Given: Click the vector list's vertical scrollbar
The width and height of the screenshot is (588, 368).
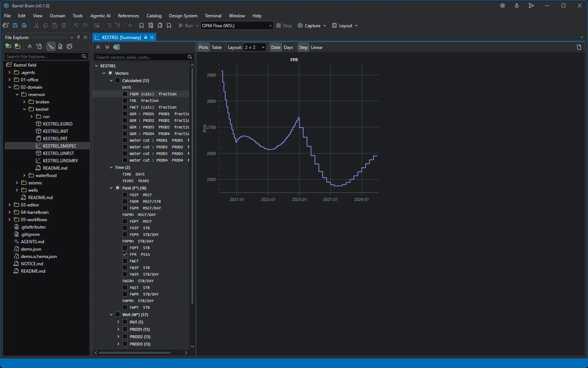Looking at the screenshot, I should pos(192,186).
